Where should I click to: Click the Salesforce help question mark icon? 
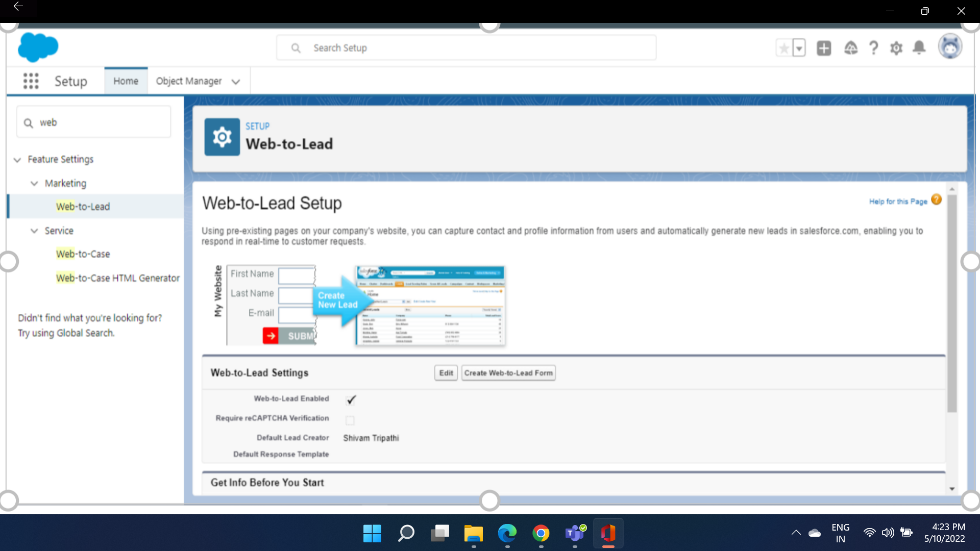[x=873, y=48]
